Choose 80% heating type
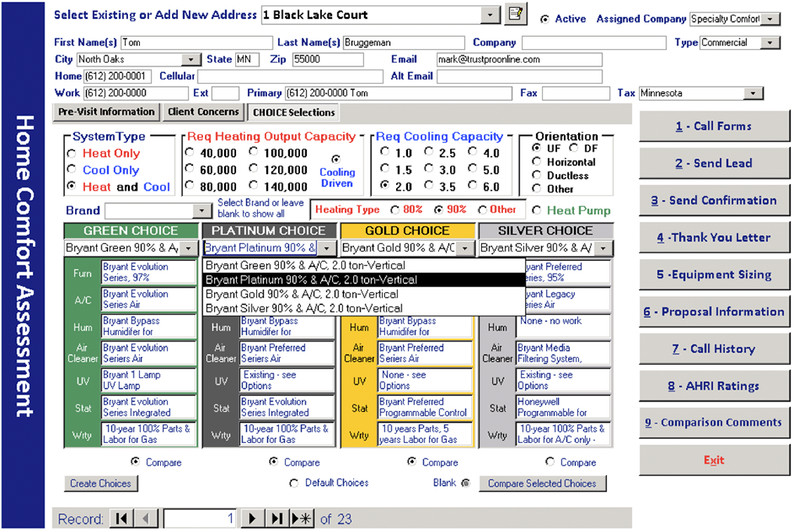The image size is (800, 532). [x=395, y=209]
